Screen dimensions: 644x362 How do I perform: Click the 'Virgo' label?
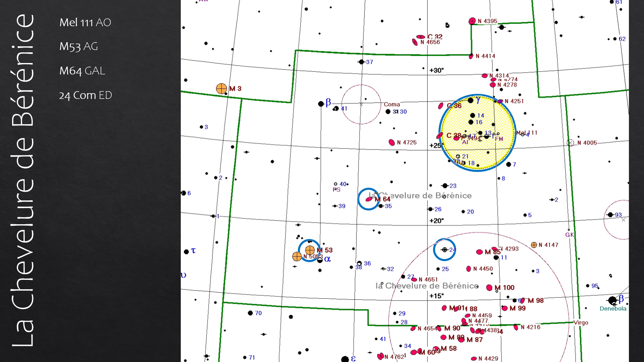581,323
